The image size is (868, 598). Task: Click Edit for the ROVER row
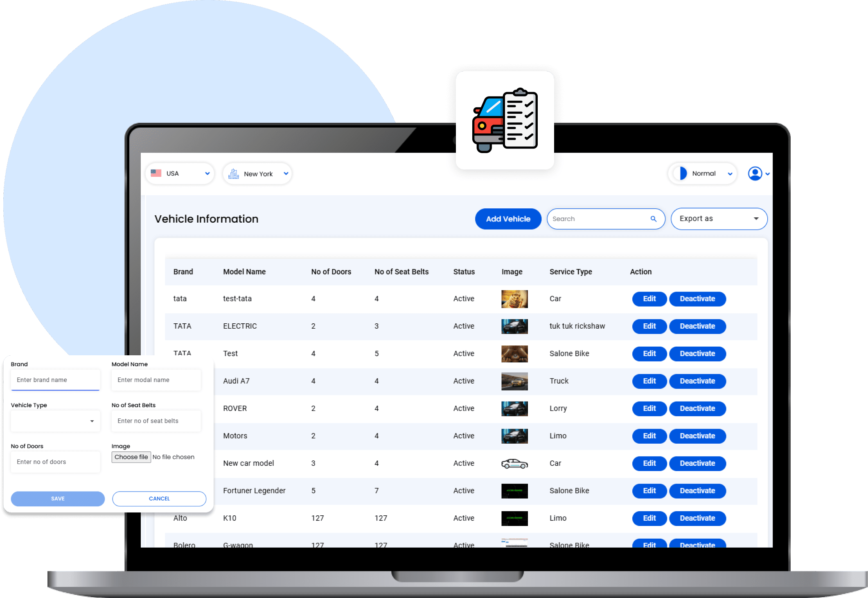[x=649, y=408]
